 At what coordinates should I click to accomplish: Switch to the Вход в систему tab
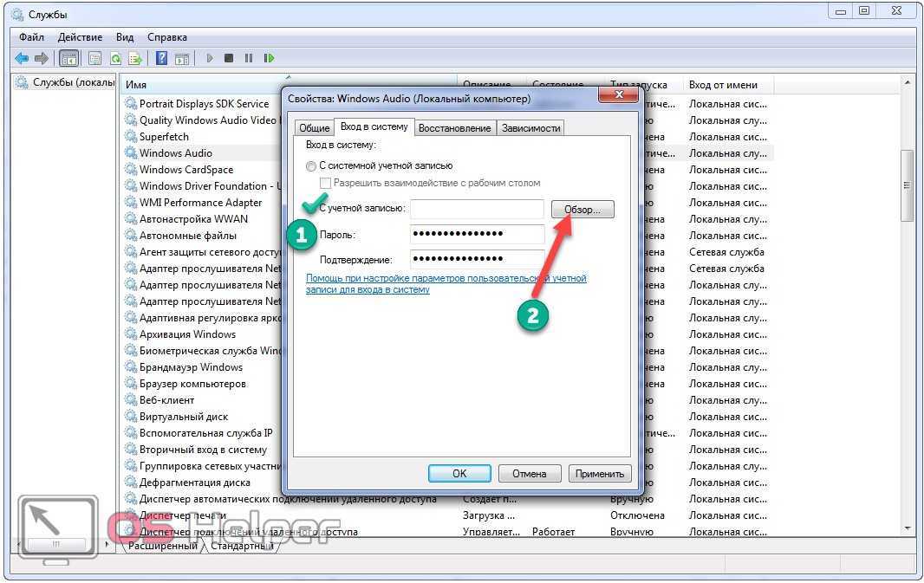tap(374, 126)
